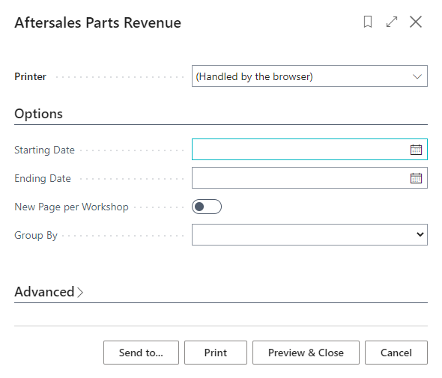Screen dimensions: 442x378
Task: Click the Print button
Action: (215, 353)
